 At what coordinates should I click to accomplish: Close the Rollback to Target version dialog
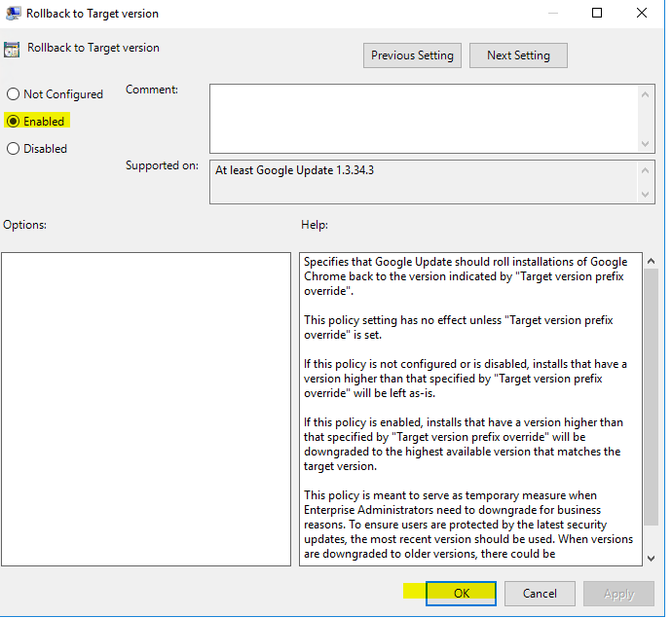pyautogui.click(x=642, y=14)
